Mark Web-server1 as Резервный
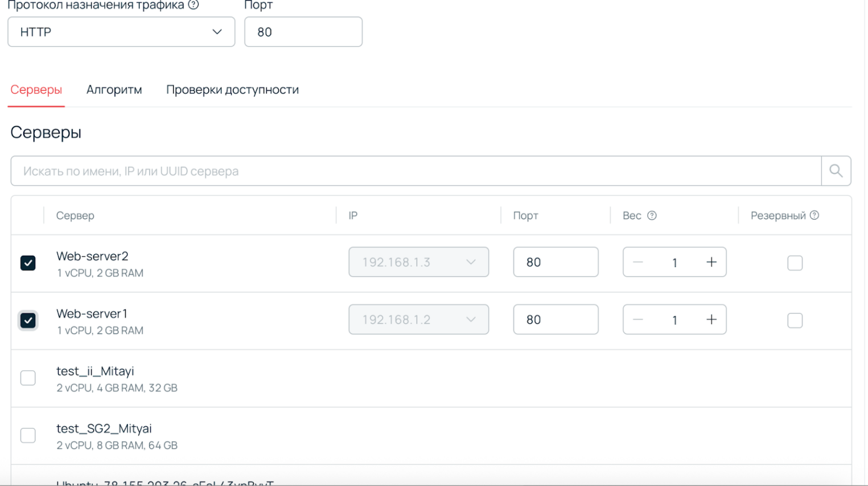 795,320
